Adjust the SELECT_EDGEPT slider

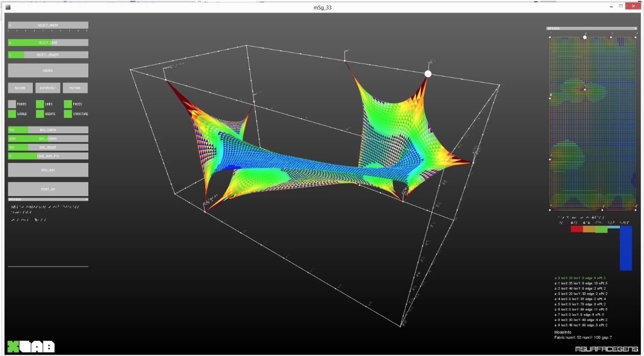[x=48, y=55]
